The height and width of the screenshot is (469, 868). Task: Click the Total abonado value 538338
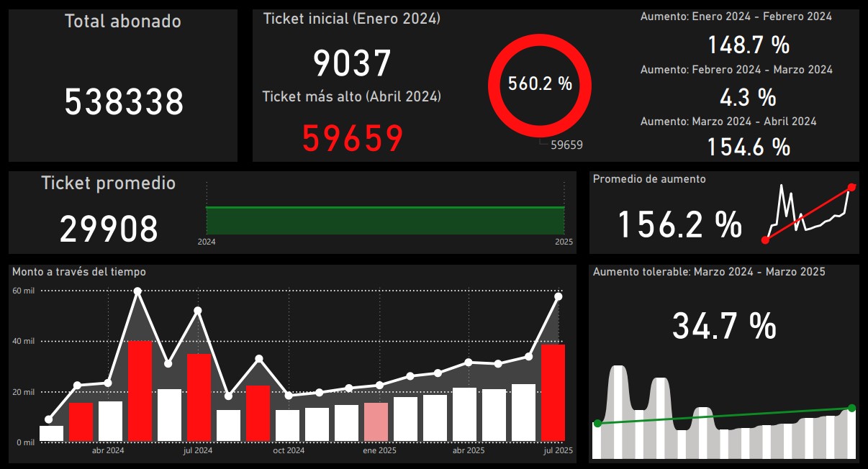click(x=124, y=102)
